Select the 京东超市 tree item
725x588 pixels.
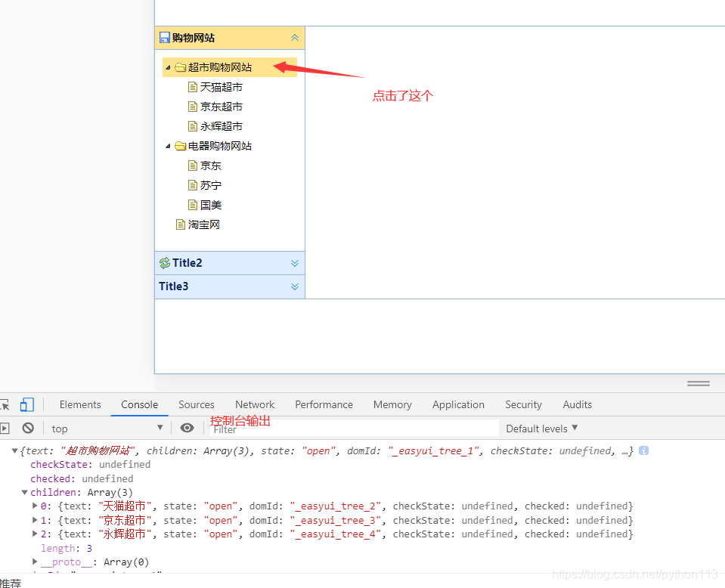[x=221, y=107]
